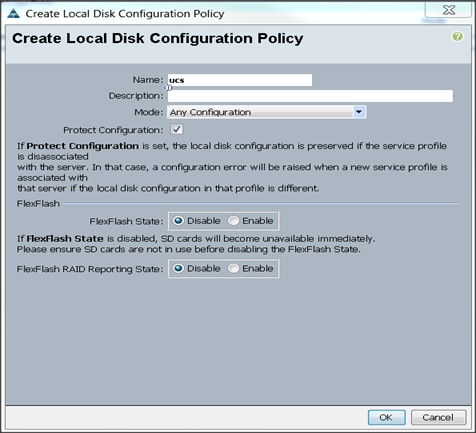Confirm the policy with OK
This screenshot has height=433, width=476.
(386, 417)
